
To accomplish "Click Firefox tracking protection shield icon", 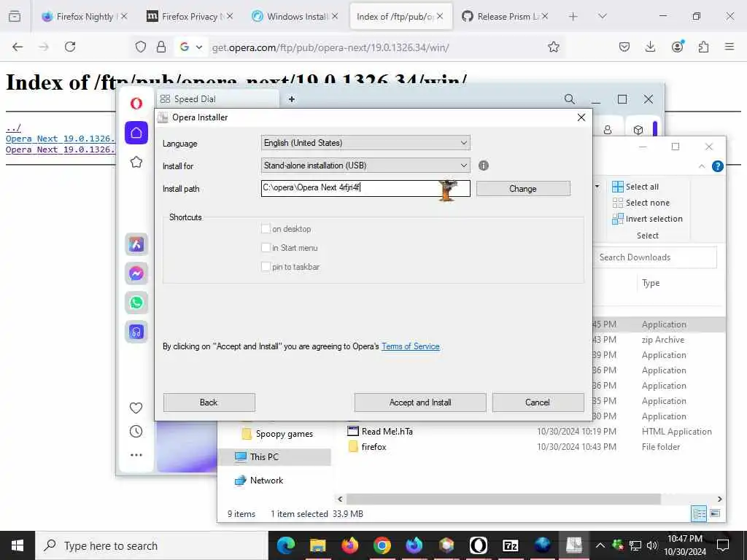I will [x=141, y=47].
